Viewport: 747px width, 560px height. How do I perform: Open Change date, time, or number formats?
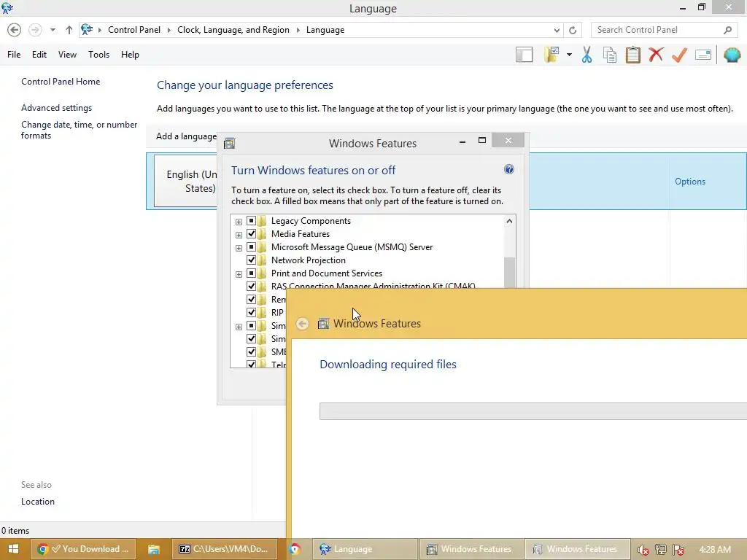pyautogui.click(x=79, y=130)
